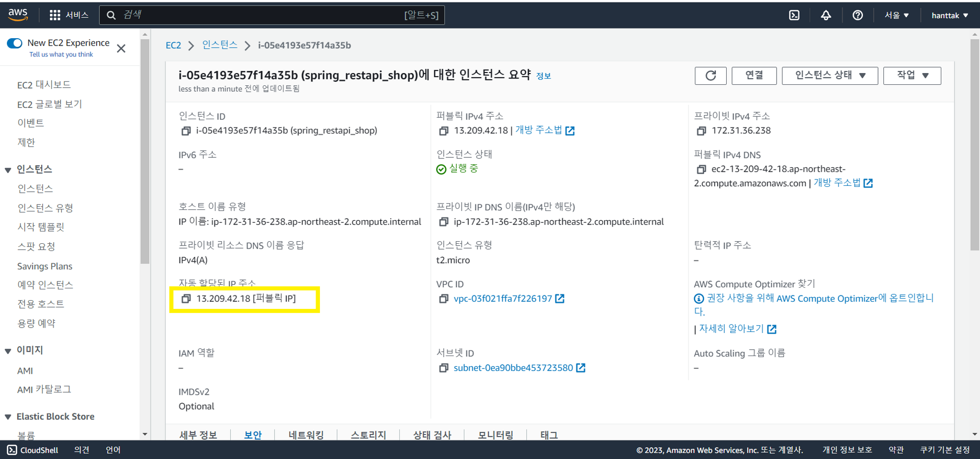
Task: Click the top search input field
Action: coord(271,15)
